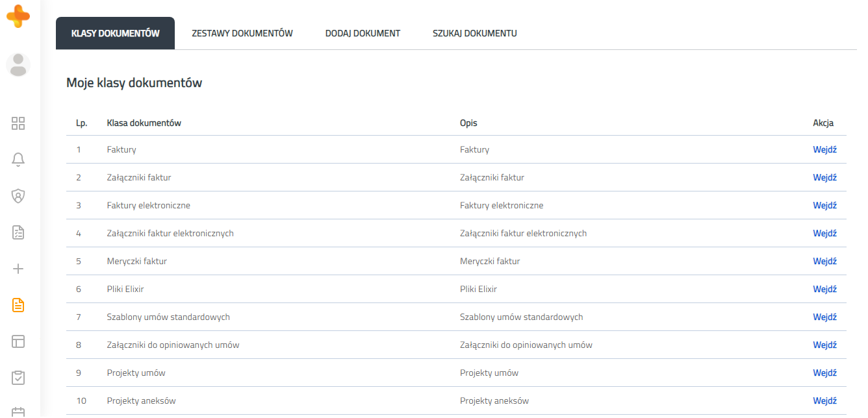868x418 pixels.
Task: Open the dashboard grid icon in sidebar
Action: point(18,123)
